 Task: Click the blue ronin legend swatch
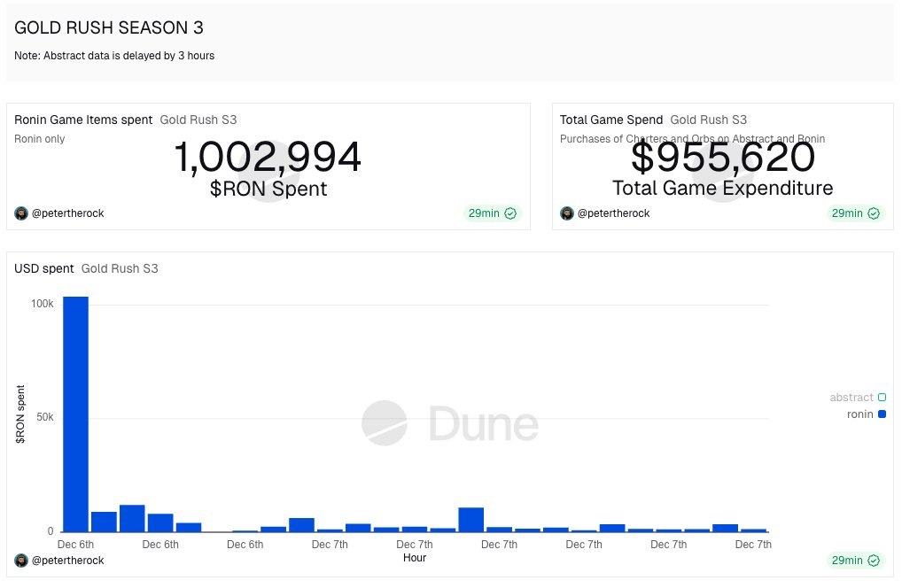[x=882, y=414]
